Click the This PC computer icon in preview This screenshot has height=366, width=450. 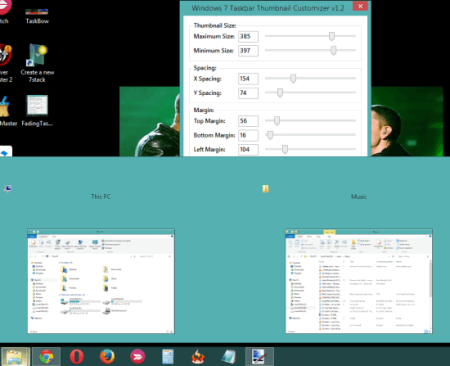tap(8, 189)
